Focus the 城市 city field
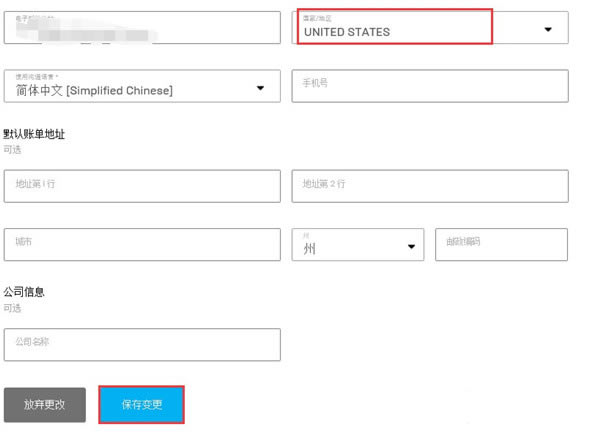This screenshot has width=600, height=432. 141,244
